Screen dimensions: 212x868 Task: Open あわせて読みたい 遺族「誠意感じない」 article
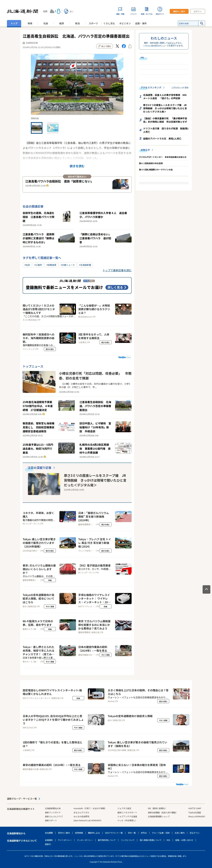click(77, 185)
